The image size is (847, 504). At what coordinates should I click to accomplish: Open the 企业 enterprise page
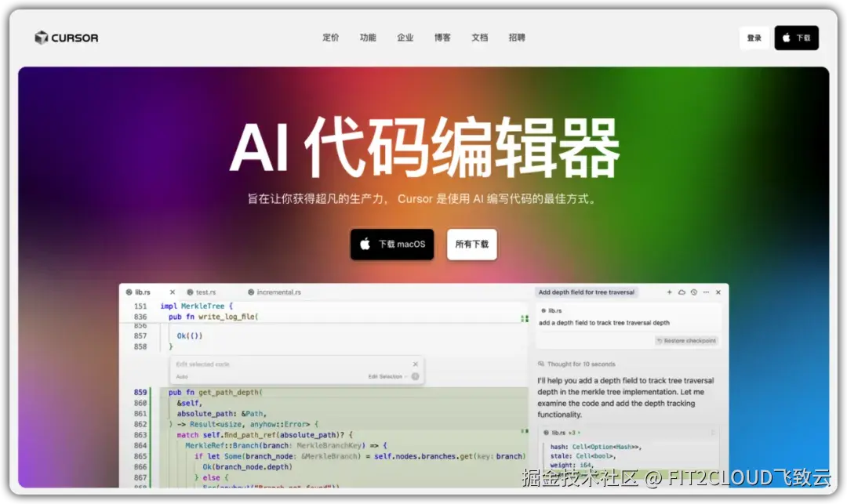[405, 38]
